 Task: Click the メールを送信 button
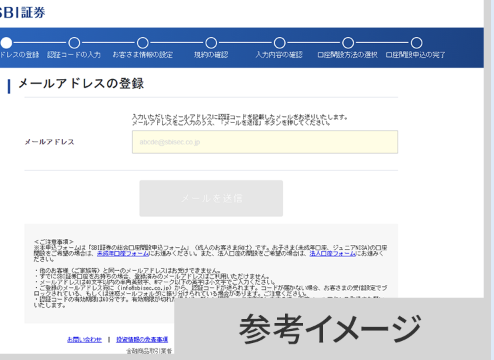(211, 198)
